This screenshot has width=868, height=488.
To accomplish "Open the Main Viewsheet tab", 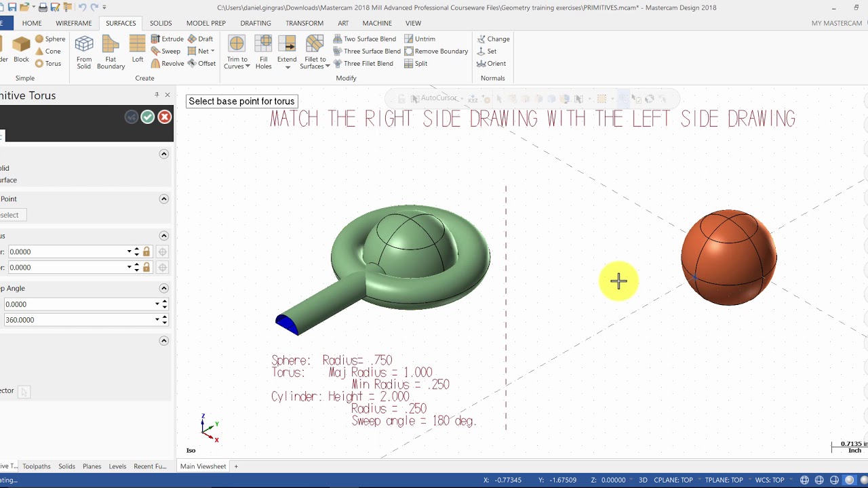I will point(203,466).
